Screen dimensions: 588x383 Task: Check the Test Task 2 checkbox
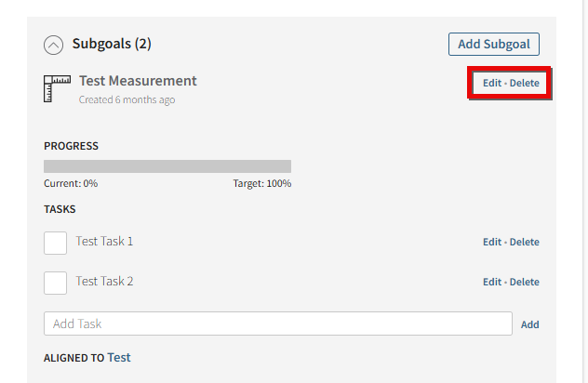(56, 283)
